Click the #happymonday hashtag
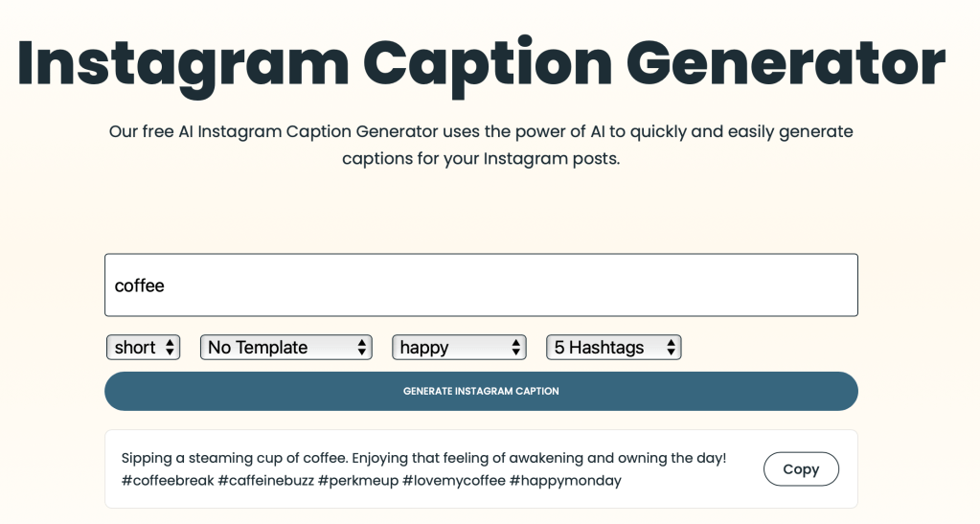980x524 pixels. [x=565, y=481]
